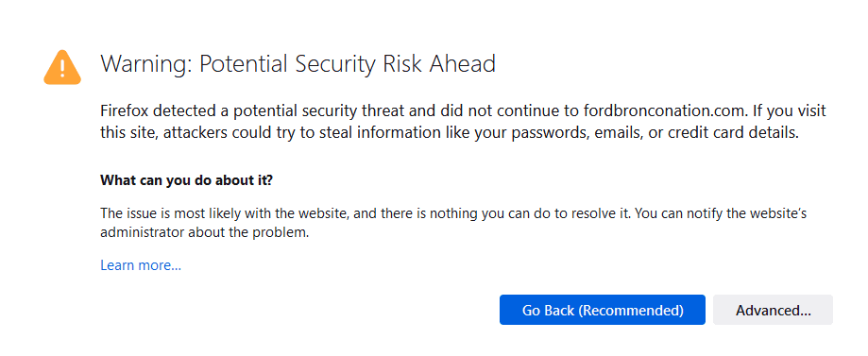Go back using the recommended blue button
This screenshot has height=356, width=868.
click(x=603, y=310)
